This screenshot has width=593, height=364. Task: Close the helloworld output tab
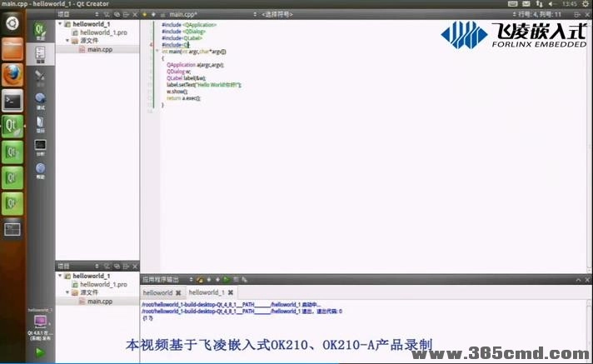[x=178, y=293]
